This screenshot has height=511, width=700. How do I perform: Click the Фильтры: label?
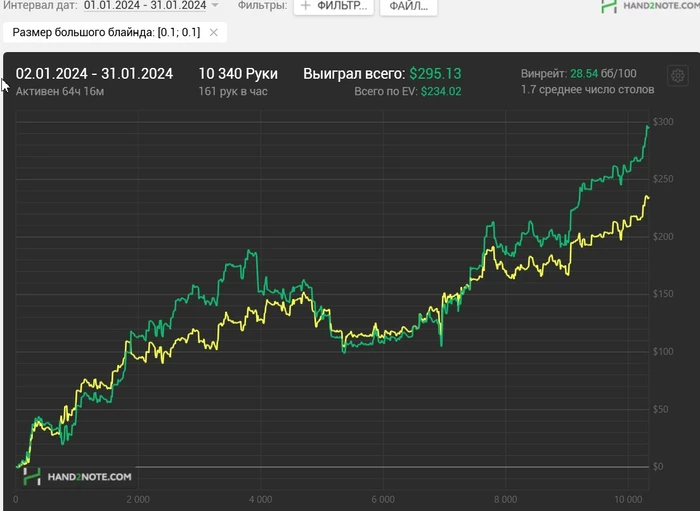[x=262, y=5]
